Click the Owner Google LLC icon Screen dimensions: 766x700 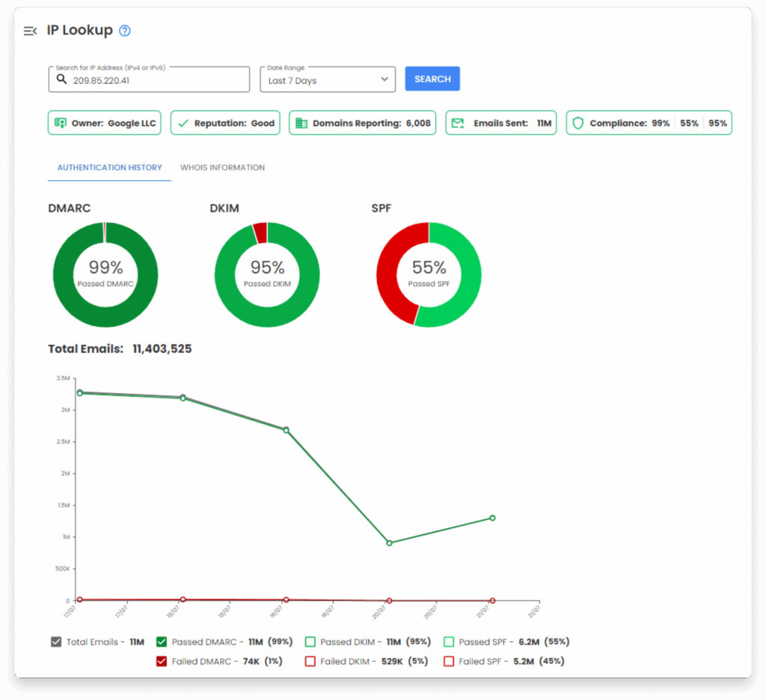(x=60, y=123)
